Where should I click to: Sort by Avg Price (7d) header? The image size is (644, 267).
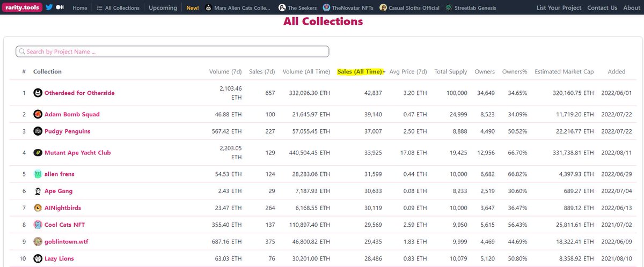pos(408,72)
